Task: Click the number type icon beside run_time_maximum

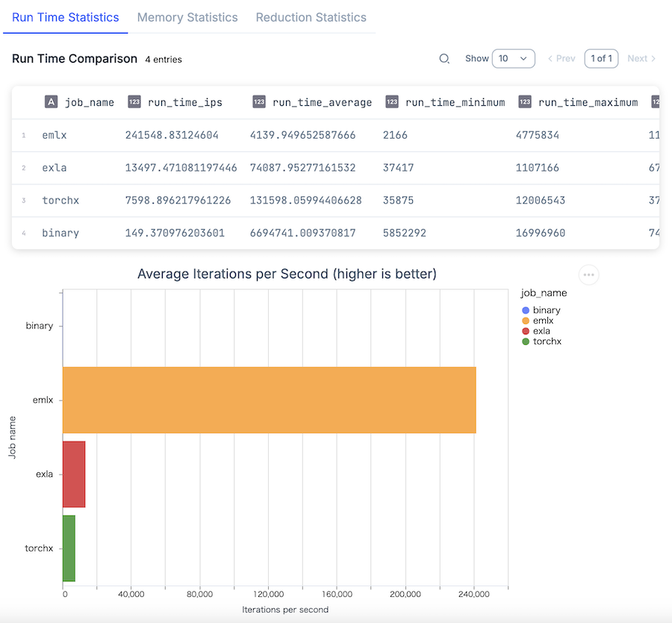Action: (x=525, y=102)
